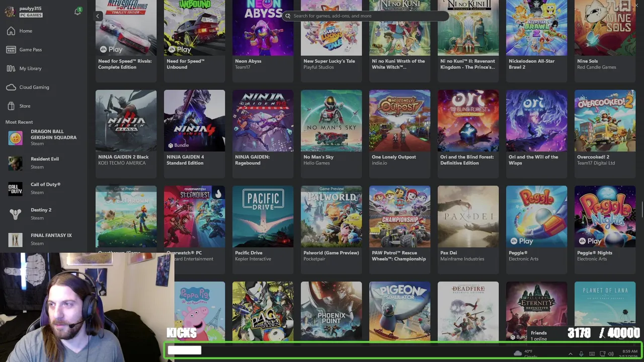Image resolution: width=644 pixels, height=362 pixels.
Task: Open the Phoenix Point cover art
Action: (331, 312)
